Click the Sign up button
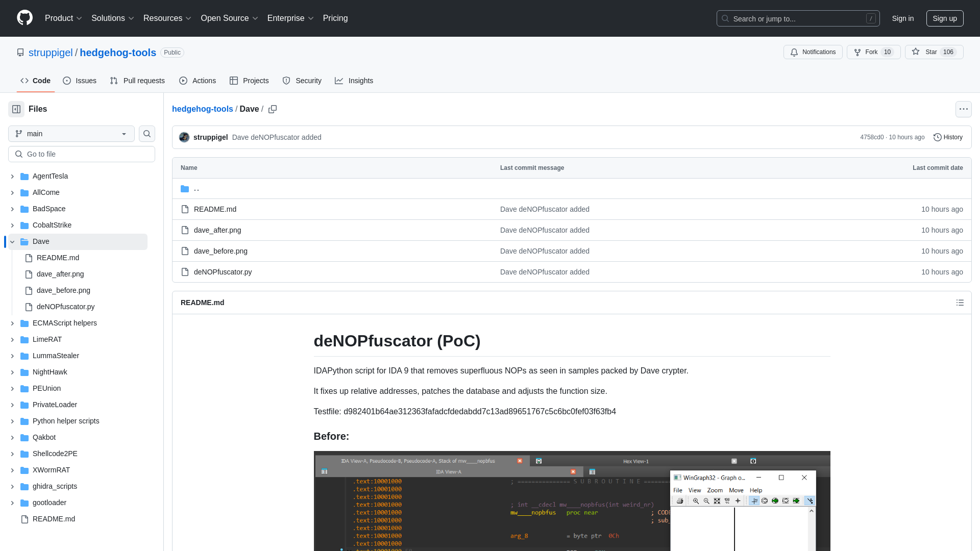Screen dimensions: 980x551 click(x=944, y=18)
